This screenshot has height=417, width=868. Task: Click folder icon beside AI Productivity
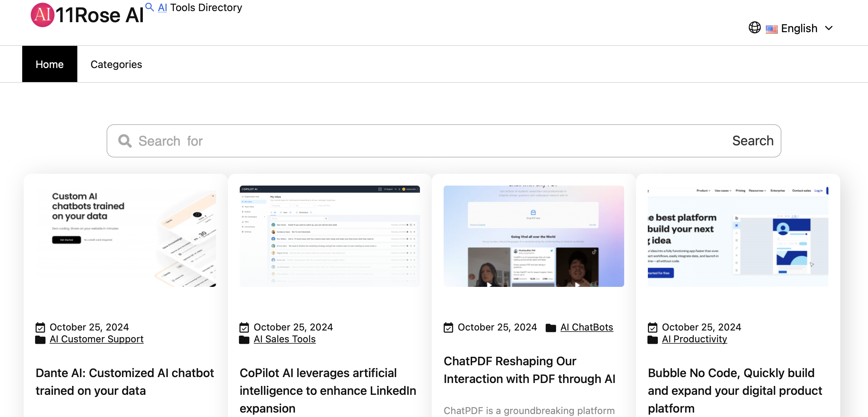(x=653, y=340)
